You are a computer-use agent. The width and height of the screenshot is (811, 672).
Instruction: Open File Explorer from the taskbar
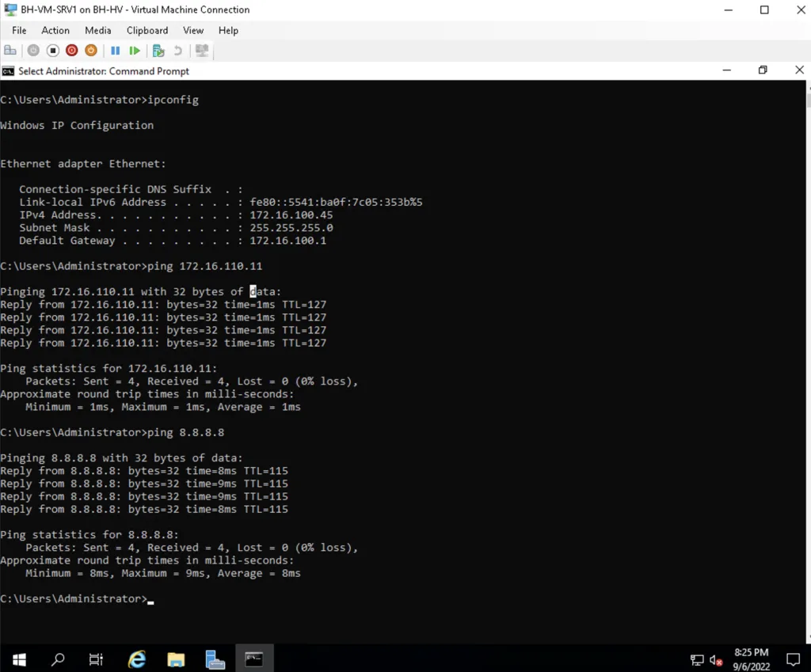click(x=176, y=659)
